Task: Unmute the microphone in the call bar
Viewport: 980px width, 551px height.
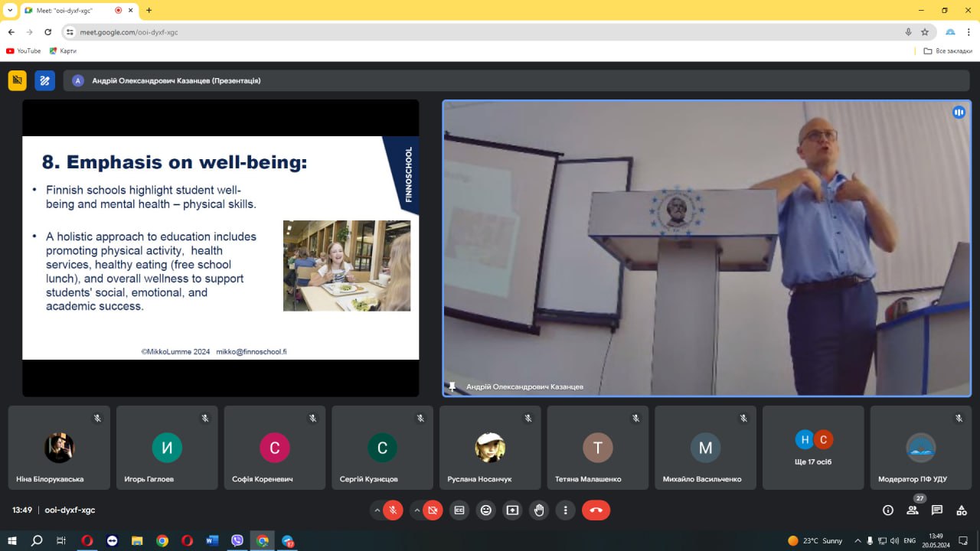Action: pyautogui.click(x=393, y=510)
